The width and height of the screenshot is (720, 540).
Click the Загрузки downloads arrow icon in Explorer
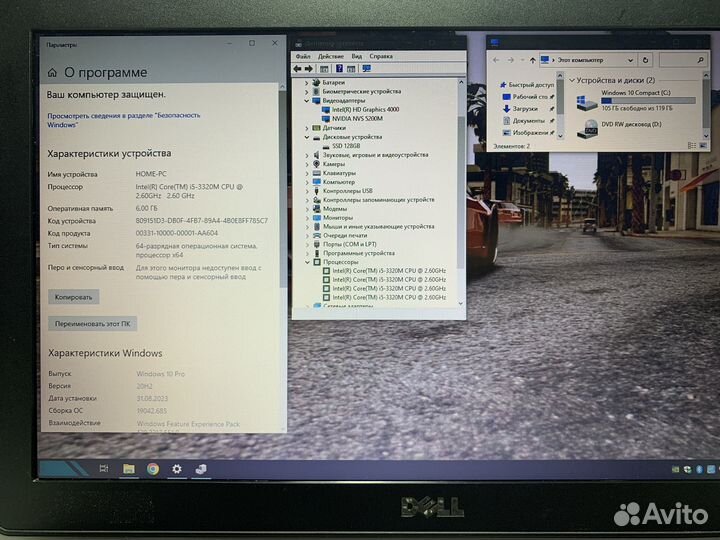point(506,109)
